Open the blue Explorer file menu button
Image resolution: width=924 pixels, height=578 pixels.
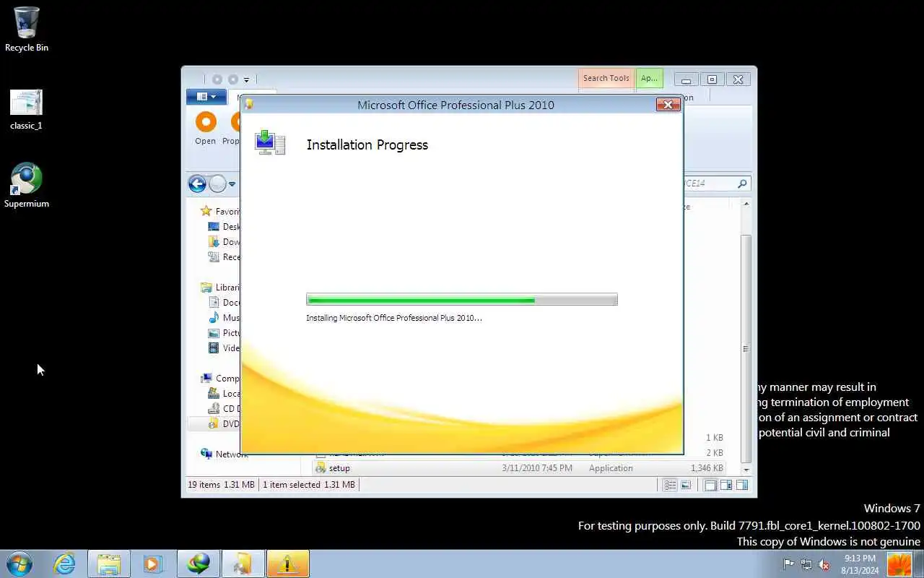(x=206, y=97)
